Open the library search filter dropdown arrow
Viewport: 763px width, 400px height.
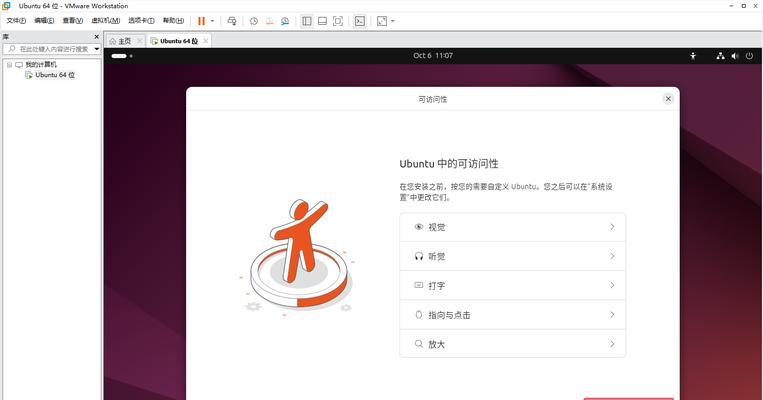click(97, 49)
